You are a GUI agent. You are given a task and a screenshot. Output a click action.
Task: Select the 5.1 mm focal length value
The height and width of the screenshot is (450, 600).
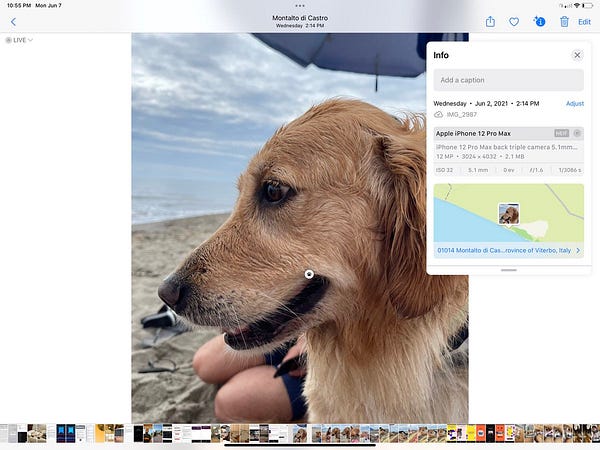pyautogui.click(x=478, y=170)
